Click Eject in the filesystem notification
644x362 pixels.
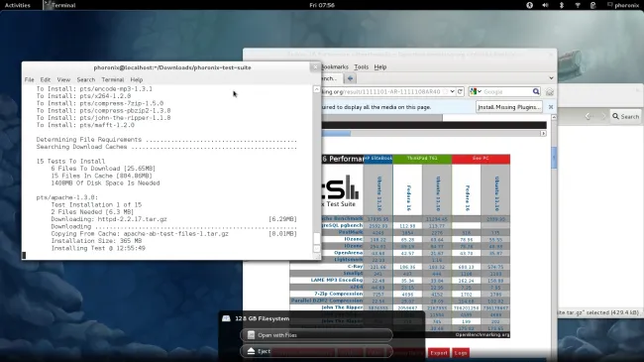point(316,351)
